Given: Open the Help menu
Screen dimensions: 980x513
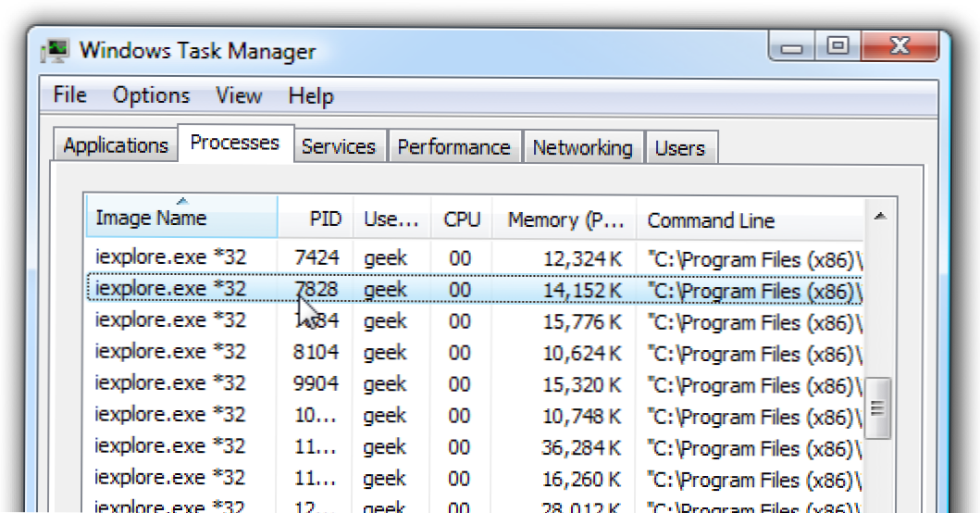Looking at the screenshot, I should pyautogui.click(x=310, y=95).
